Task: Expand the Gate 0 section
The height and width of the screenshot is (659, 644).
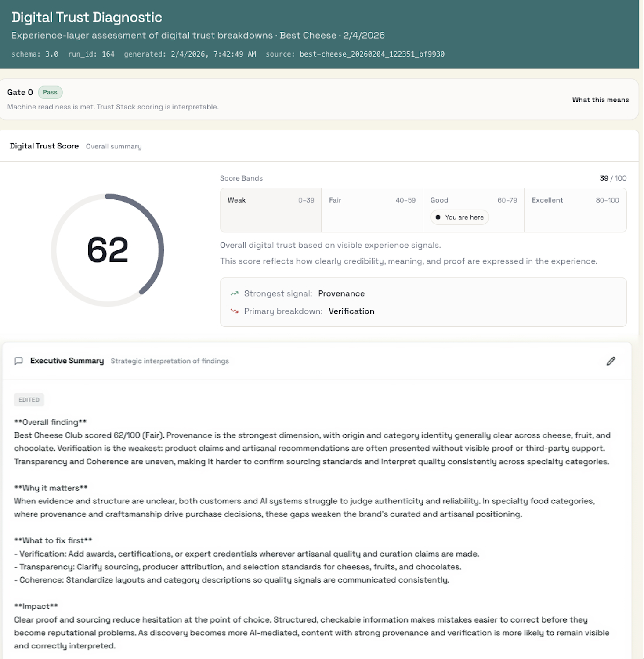Action: click(20, 92)
